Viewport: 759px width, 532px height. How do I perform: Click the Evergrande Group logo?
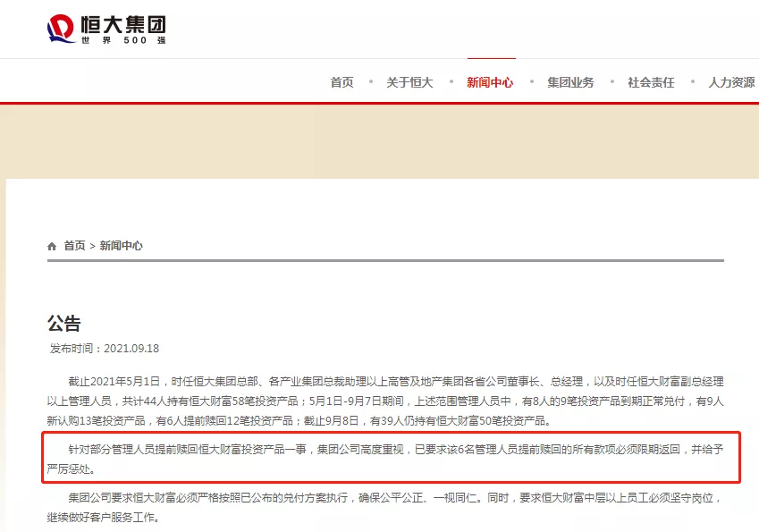[106, 29]
